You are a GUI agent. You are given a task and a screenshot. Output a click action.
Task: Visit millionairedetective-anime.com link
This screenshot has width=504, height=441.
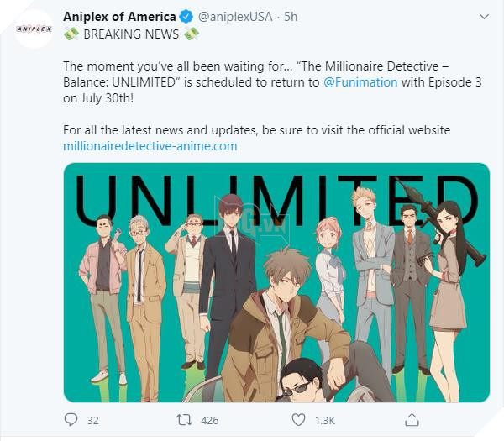tap(150, 146)
